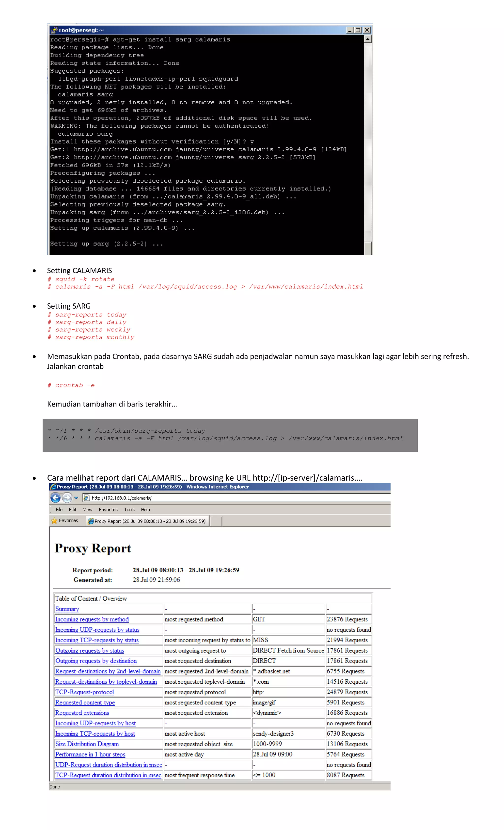This screenshot has height=830, width=504.
Task: Open Request-destinations by toplevel-domain link
Action: pyautogui.click(x=106, y=681)
